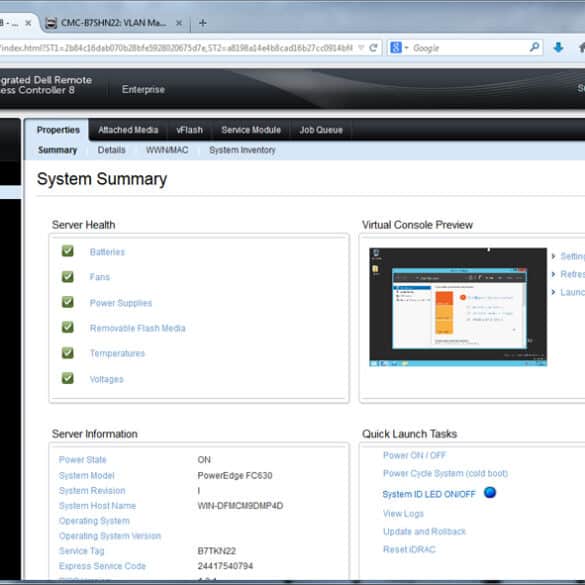
Task: Open the WWN/MAC sub-tab
Action: 167,150
